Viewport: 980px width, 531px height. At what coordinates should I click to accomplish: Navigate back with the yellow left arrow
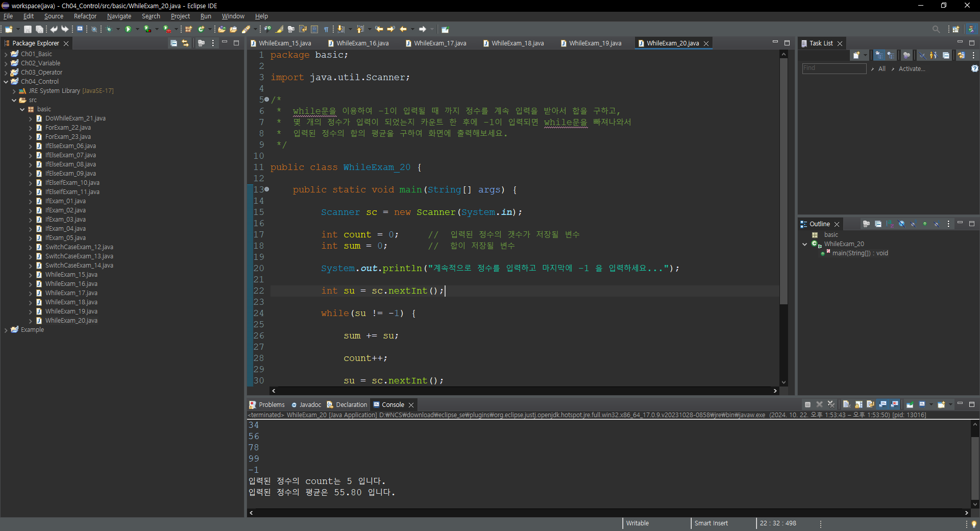coord(403,29)
